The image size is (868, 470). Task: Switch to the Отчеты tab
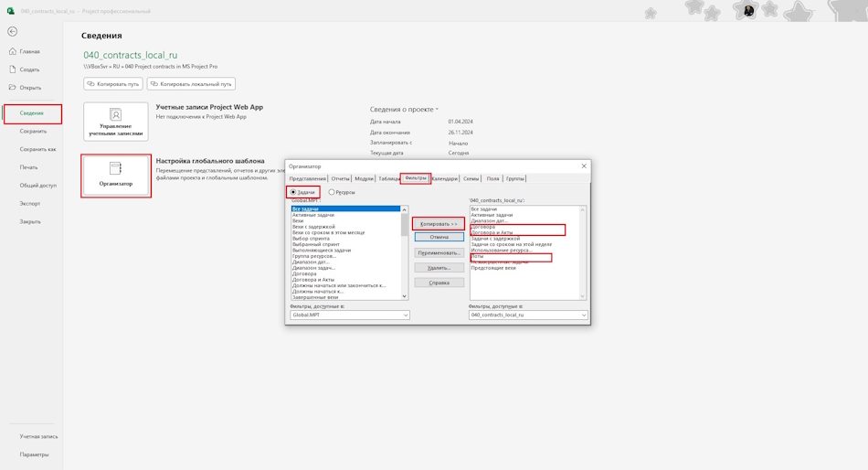tap(340, 178)
